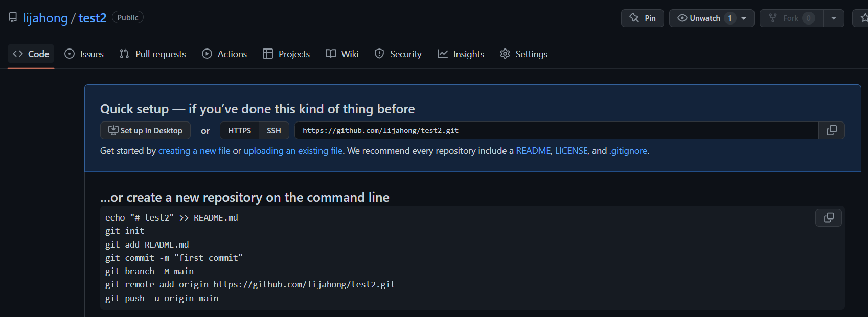This screenshot has width=868, height=317.
Task: Switch clone URL to HTTPS
Action: click(239, 130)
